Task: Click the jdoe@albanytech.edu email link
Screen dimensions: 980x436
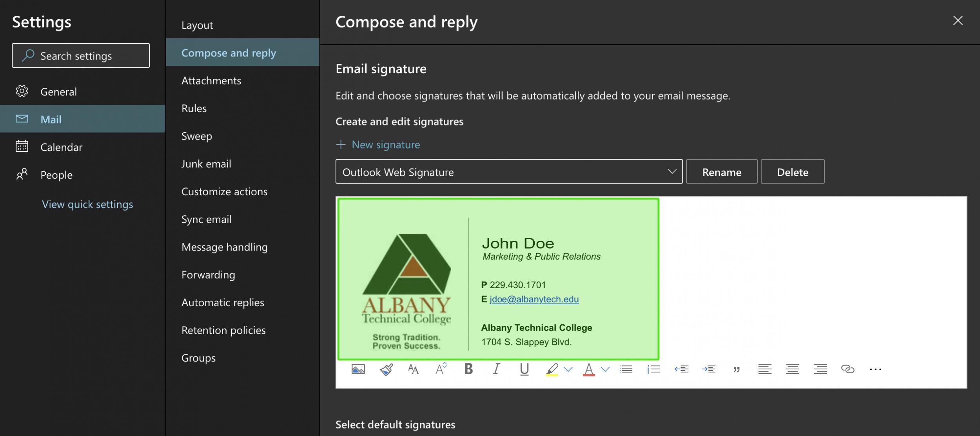Action: (x=534, y=299)
